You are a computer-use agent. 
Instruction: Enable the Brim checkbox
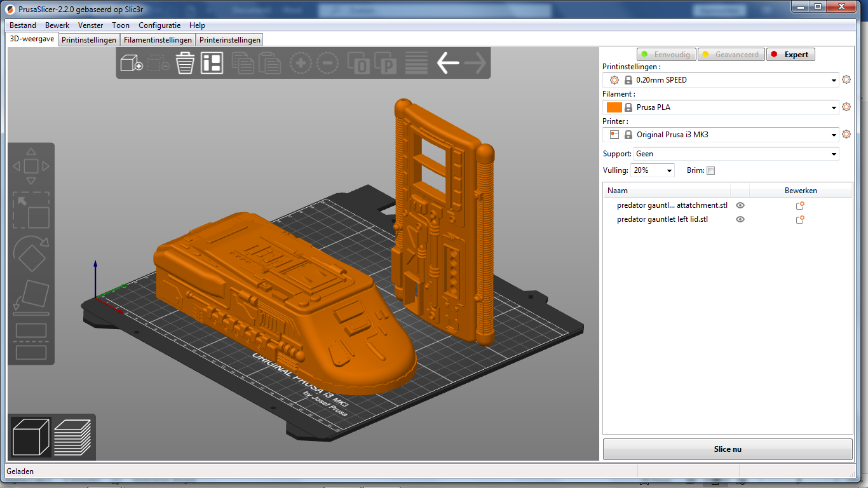[x=711, y=170]
